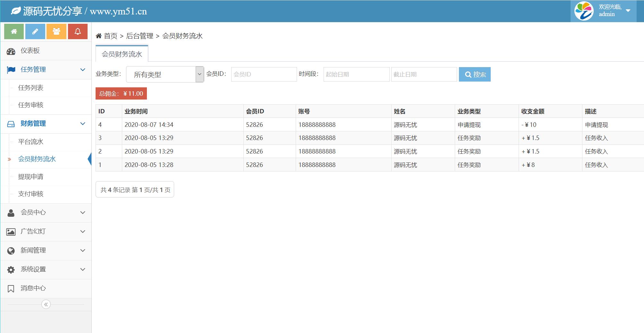Open admin user menu caret
Image resolution: width=644 pixels, height=333 pixels.
(x=628, y=11)
